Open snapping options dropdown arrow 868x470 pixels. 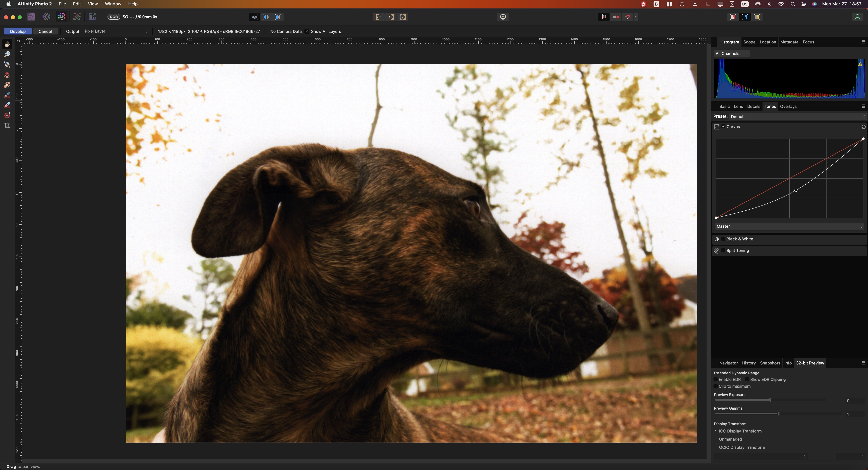pos(636,17)
